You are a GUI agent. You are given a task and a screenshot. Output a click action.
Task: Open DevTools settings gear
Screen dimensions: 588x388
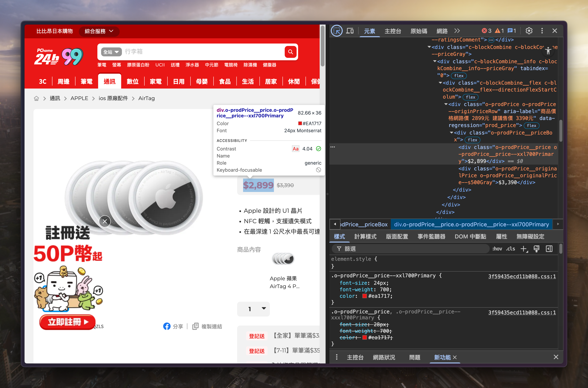tap(529, 31)
